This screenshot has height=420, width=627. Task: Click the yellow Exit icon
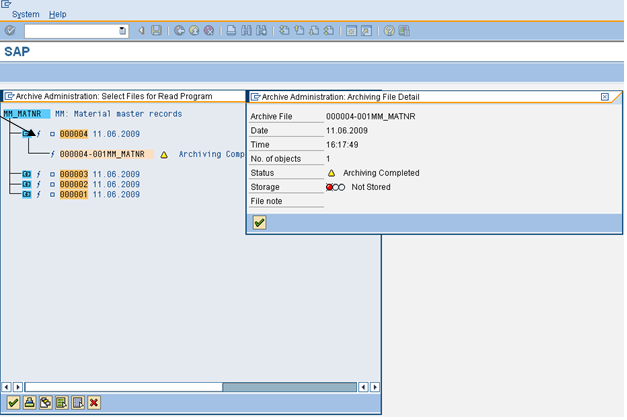tap(194, 30)
